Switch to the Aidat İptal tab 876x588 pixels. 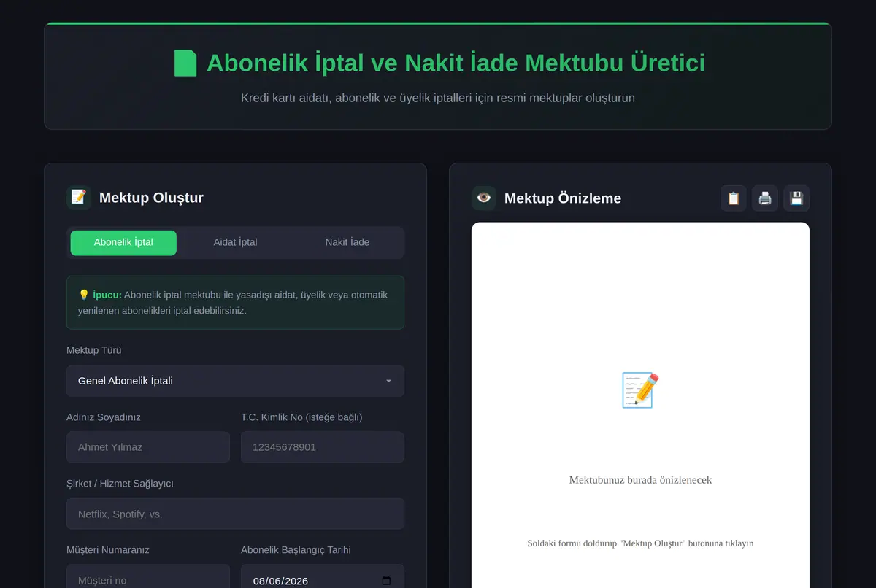coord(235,243)
